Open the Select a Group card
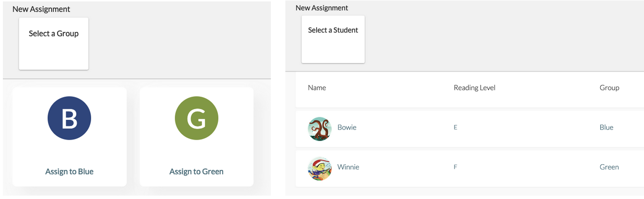Viewport: 644px width, 199px height. (54, 43)
